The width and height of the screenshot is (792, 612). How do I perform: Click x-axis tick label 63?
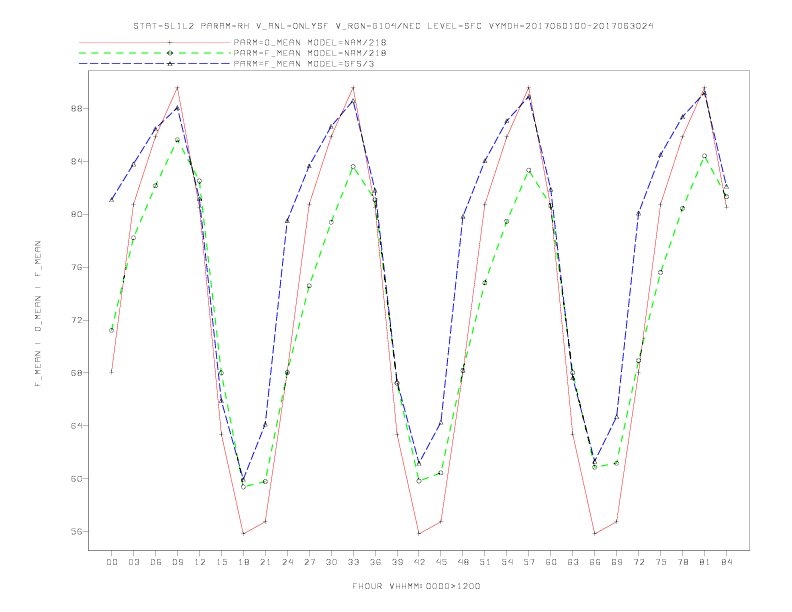(x=573, y=562)
